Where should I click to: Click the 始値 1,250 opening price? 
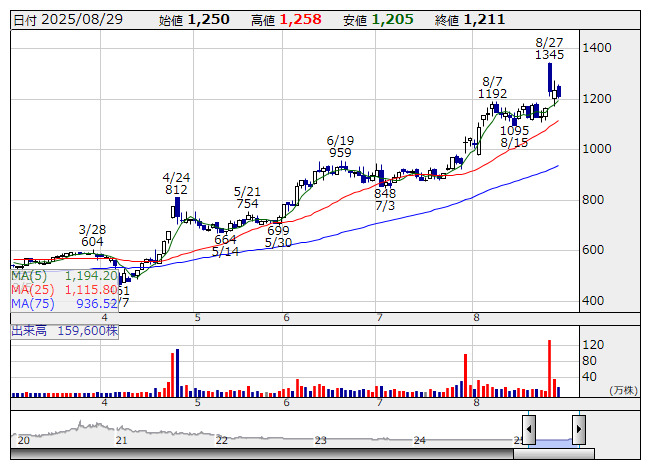(x=194, y=20)
